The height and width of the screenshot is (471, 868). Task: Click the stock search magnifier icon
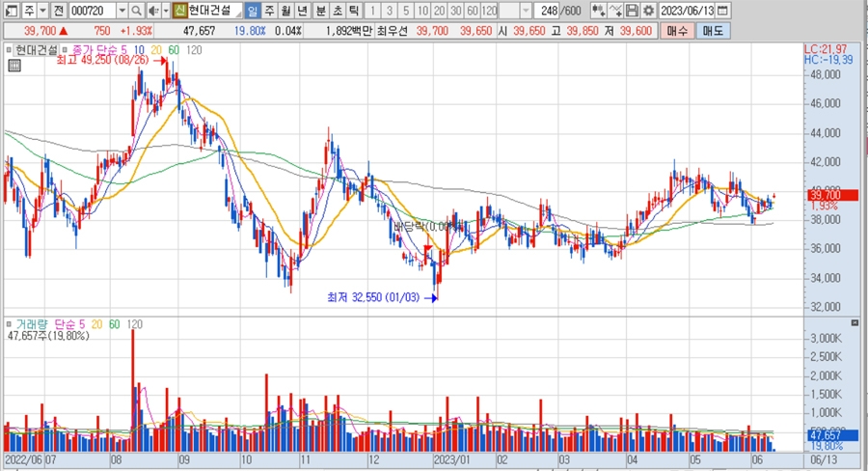pyautogui.click(x=136, y=11)
